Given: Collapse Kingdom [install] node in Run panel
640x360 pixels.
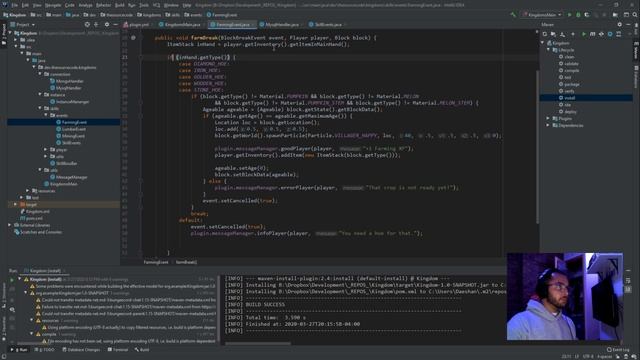Looking at the screenshot, I should click(20, 280).
